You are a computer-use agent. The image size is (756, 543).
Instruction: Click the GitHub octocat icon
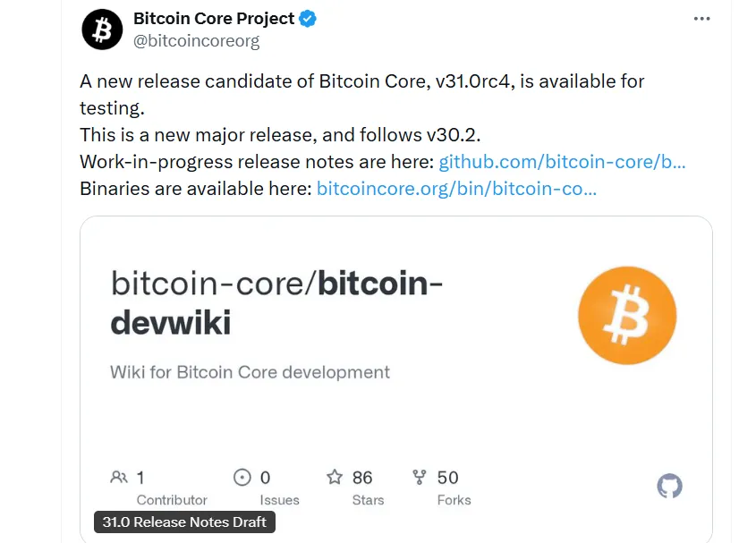669,486
